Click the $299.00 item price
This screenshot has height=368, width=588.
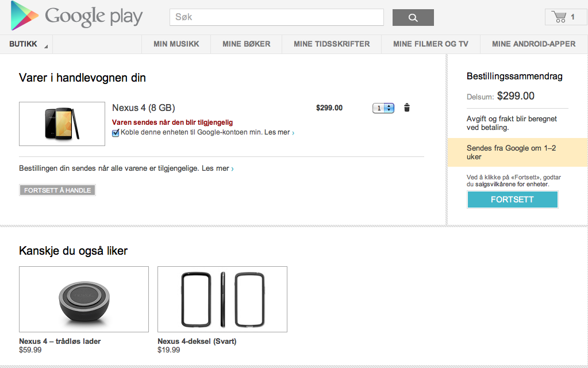coord(329,108)
